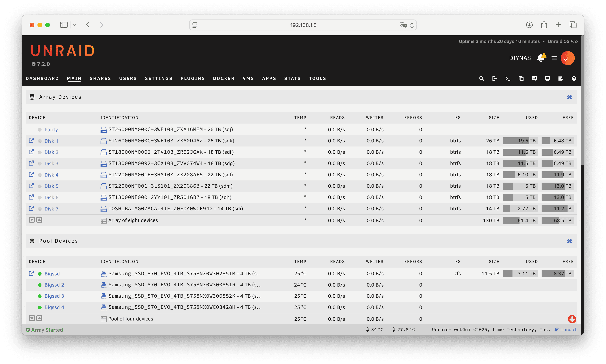Screen dimensions: 606x364
Task: Click Disk 1 used space bar
Action: [520, 141]
